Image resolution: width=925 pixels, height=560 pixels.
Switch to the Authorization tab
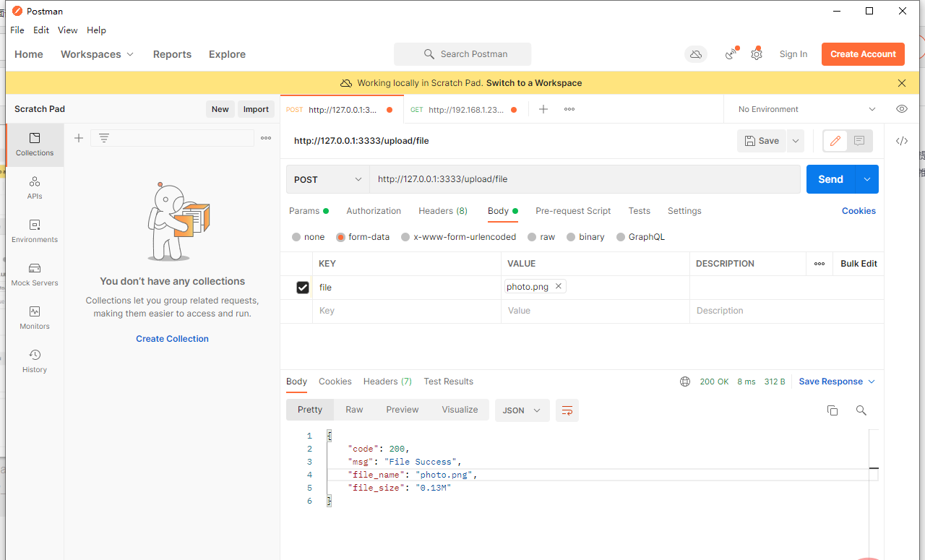(x=374, y=211)
